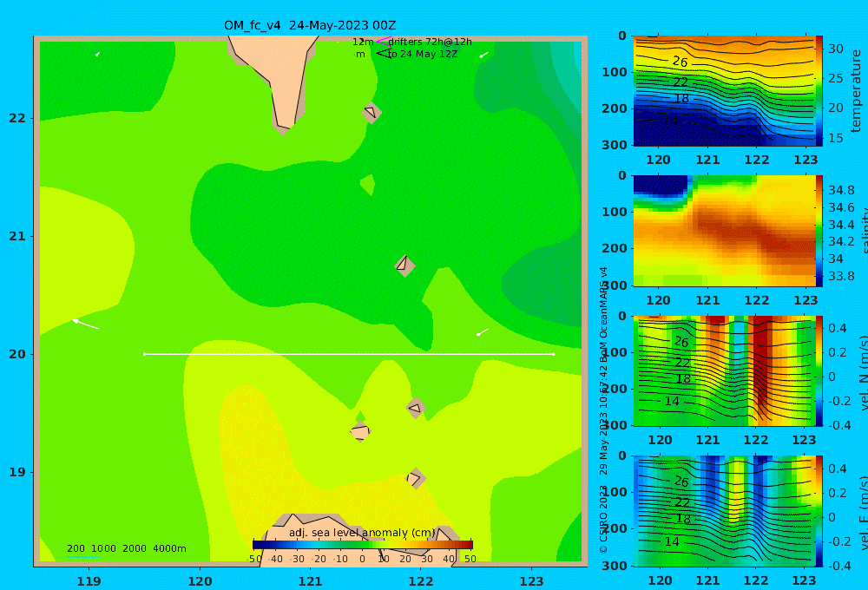Image resolution: width=868 pixels, height=590 pixels.
Task: Click the island marker near 121.5E 22N
Action: 372,112
